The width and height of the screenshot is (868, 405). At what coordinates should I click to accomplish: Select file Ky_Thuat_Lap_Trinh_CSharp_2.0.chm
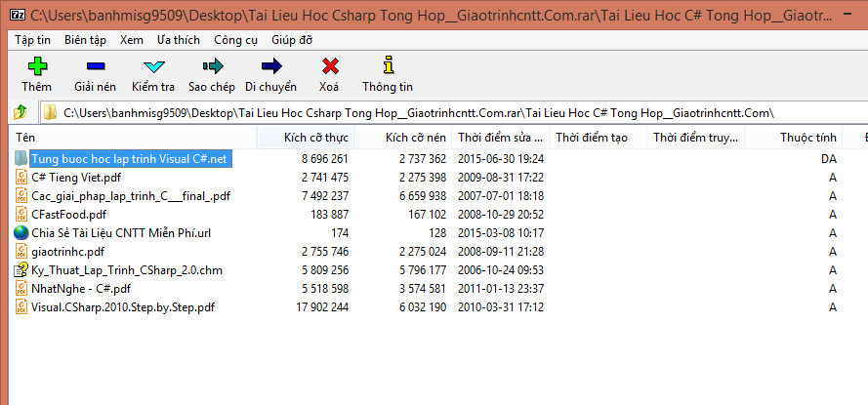point(127,270)
